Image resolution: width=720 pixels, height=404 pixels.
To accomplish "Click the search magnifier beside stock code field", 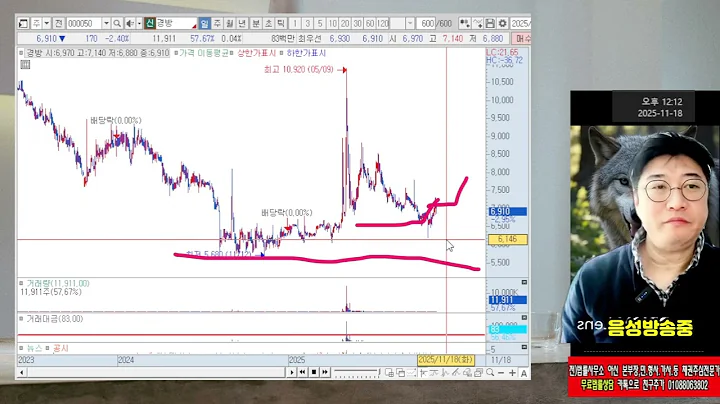I will tap(117, 23).
